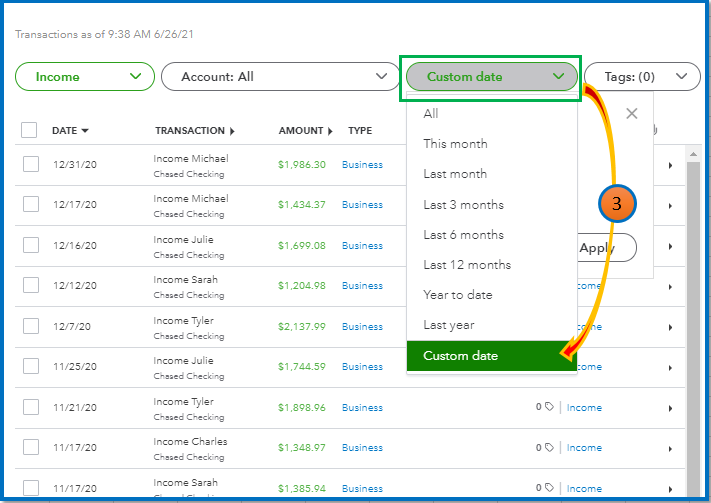The image size is (711, 503).
Task: Choose 'This month' date option
Action: point(492,144)
